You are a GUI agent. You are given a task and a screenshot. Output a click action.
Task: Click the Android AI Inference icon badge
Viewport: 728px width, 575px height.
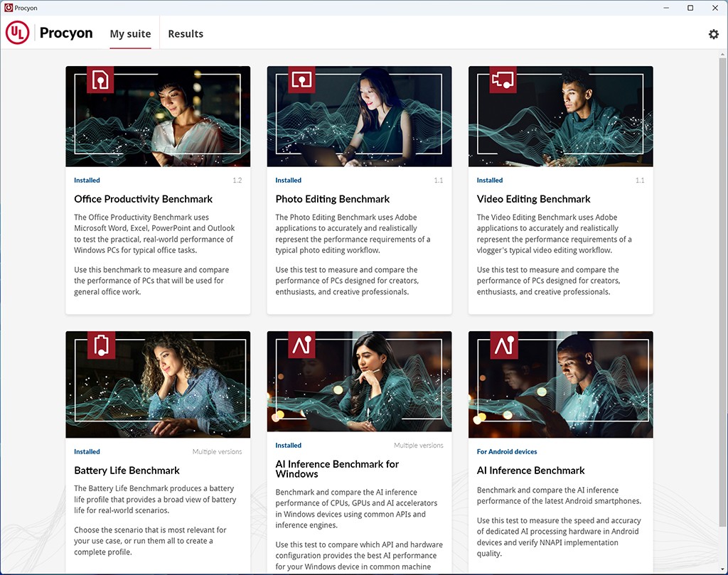(x=503, y=345)
